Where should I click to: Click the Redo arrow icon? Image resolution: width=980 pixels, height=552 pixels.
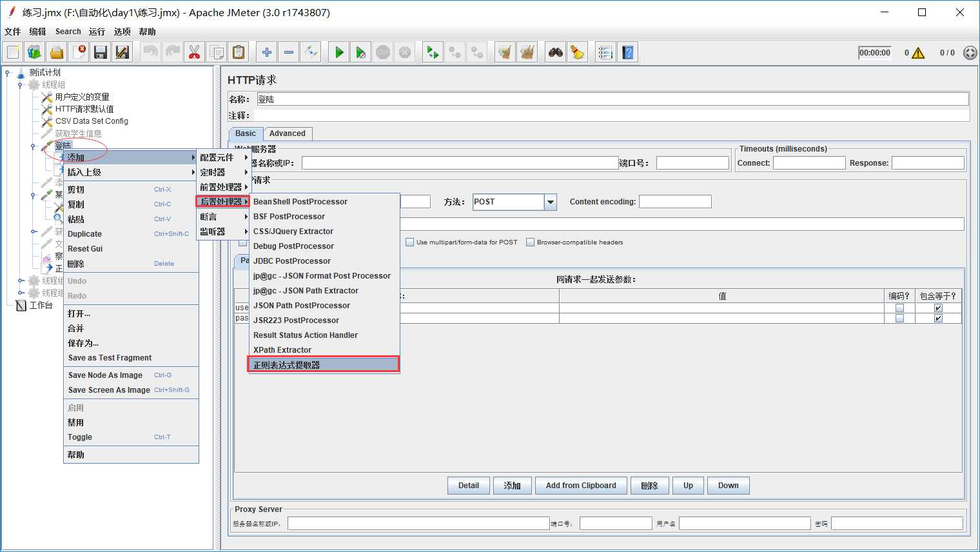(172, 52)
